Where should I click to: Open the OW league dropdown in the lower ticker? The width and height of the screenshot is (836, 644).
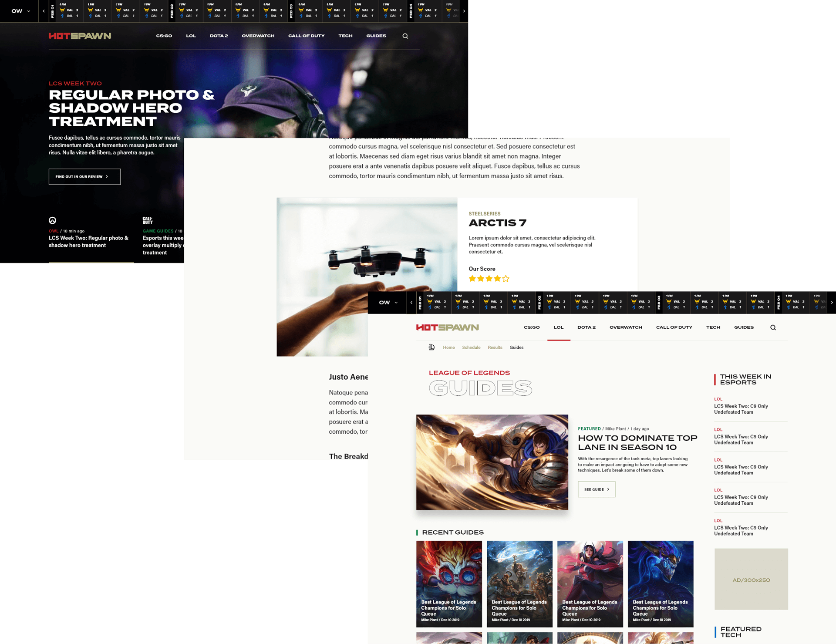[388, 302]
